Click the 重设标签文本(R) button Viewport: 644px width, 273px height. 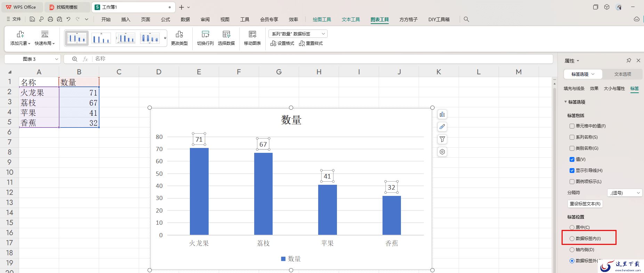tap(585, 204)
